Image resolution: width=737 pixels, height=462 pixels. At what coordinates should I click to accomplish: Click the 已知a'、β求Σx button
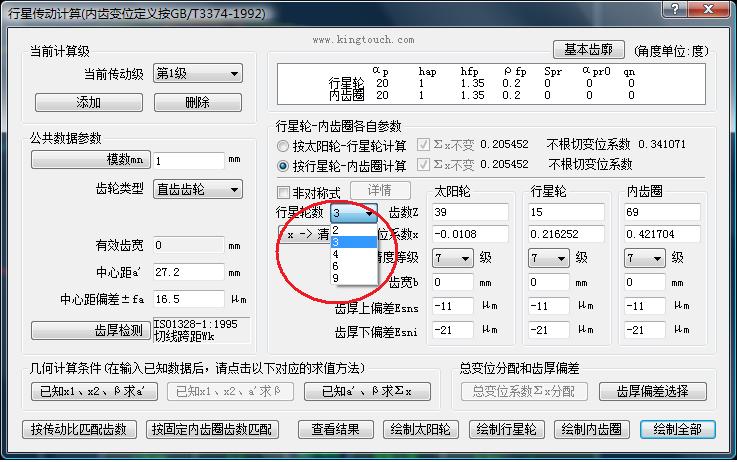point(367,392)
